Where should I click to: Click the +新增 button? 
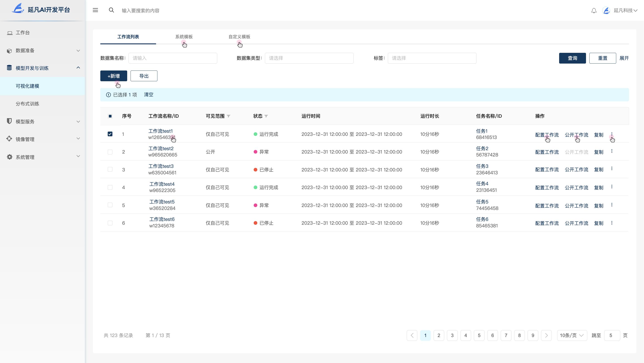tap(113, 76)
